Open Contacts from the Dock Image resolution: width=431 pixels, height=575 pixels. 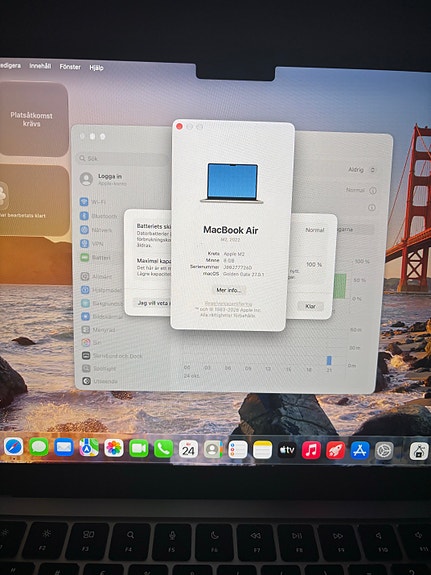(x=213, y=450)
